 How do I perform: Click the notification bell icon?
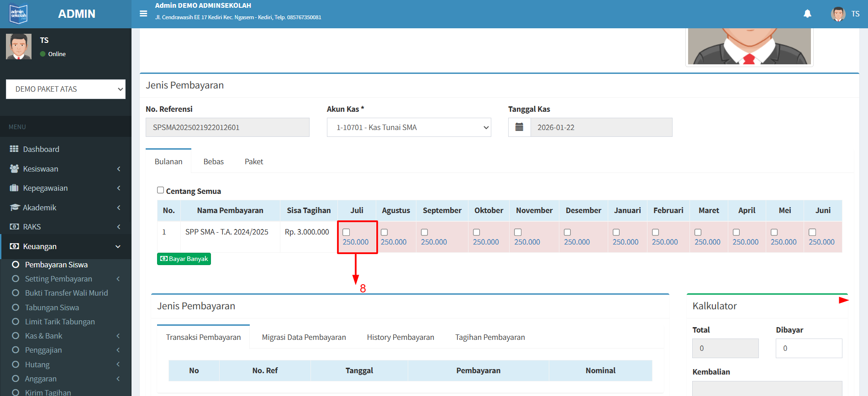point(807,14)
